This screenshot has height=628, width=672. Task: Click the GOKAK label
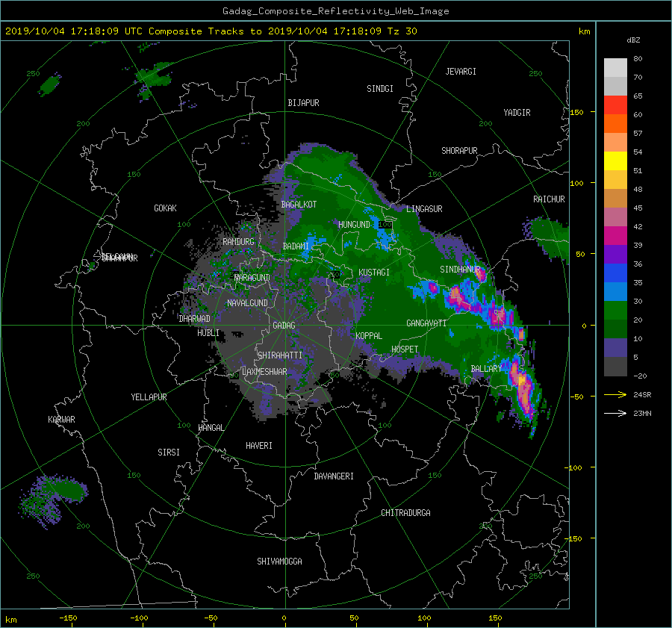165,208
